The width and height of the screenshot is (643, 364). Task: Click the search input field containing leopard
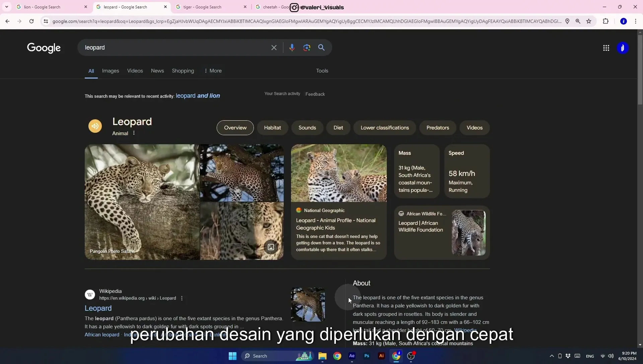(176, 48)
